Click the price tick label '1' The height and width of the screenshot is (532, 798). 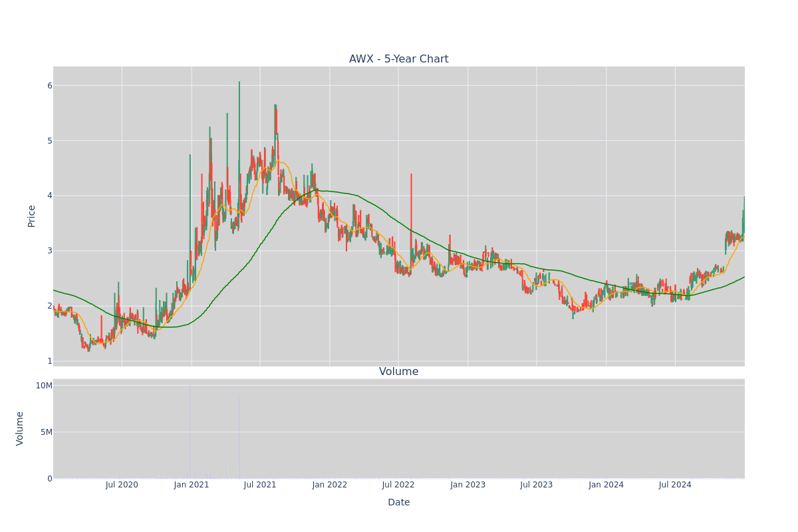(49, 361)
